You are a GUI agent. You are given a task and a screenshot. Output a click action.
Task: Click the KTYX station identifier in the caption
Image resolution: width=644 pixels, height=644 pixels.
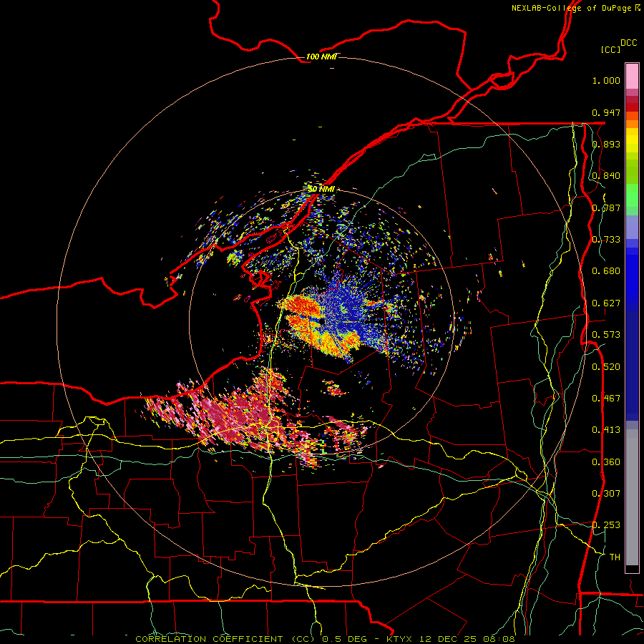click(x=400, y=639)
